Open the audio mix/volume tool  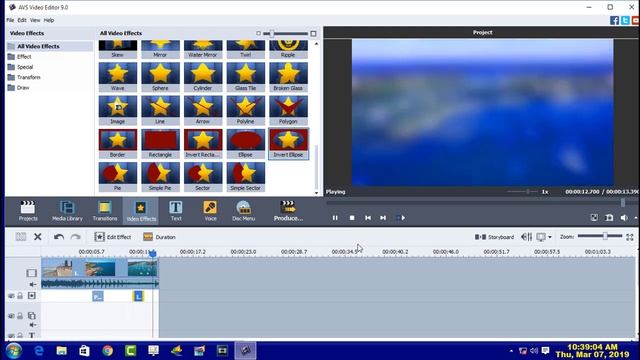pos(527,237)
